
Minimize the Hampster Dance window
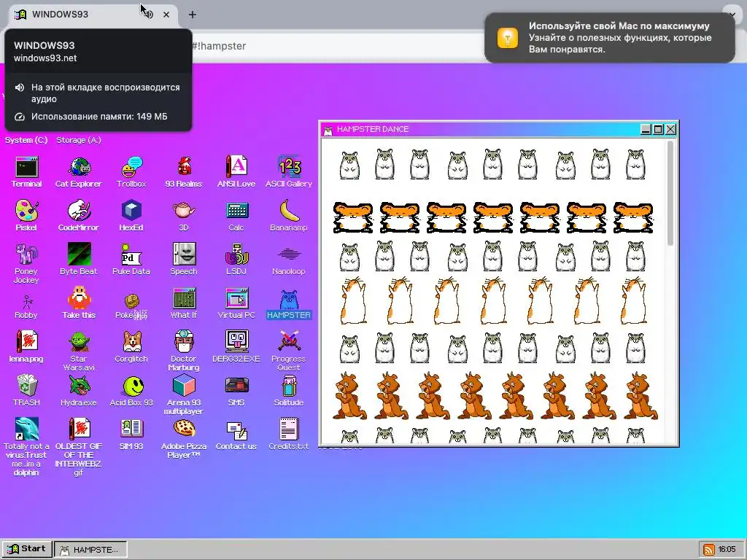click(646, 130)
